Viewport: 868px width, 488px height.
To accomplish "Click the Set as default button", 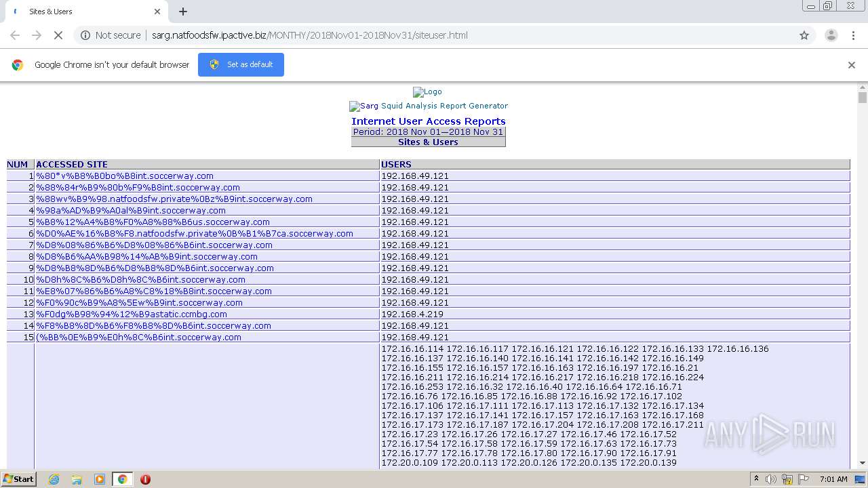I will [241, 64].
